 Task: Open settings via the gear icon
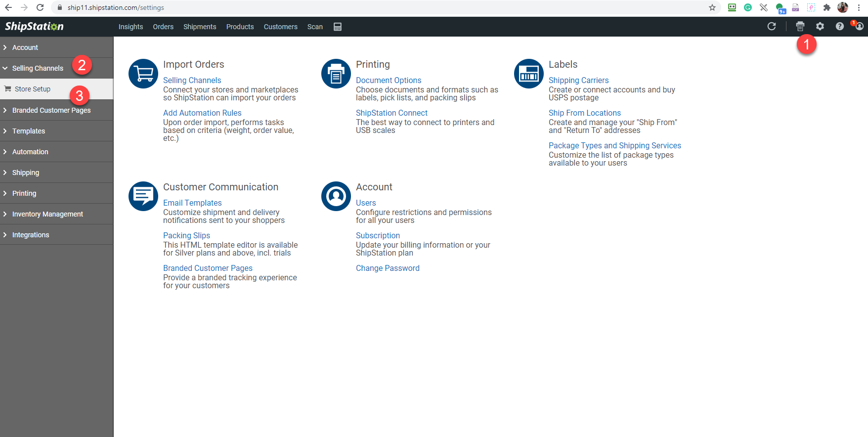tap(820, 26)
